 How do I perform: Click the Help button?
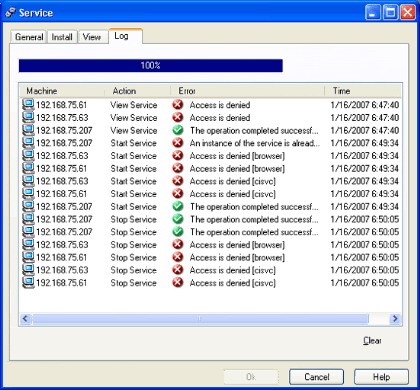coord(381,377)
